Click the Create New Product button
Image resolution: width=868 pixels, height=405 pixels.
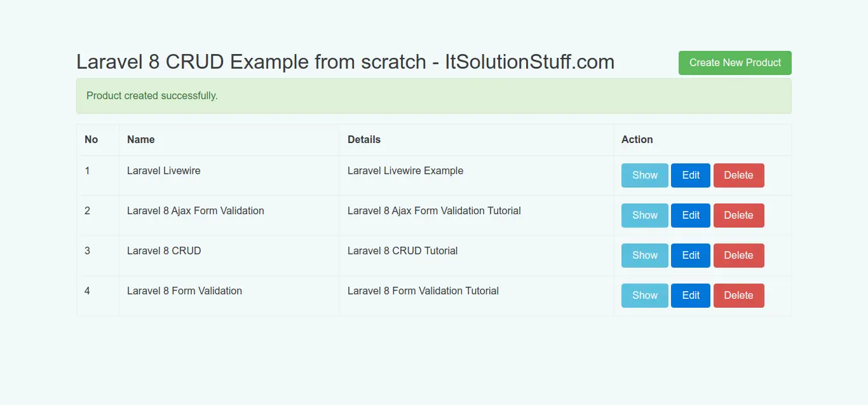point(735,62)
